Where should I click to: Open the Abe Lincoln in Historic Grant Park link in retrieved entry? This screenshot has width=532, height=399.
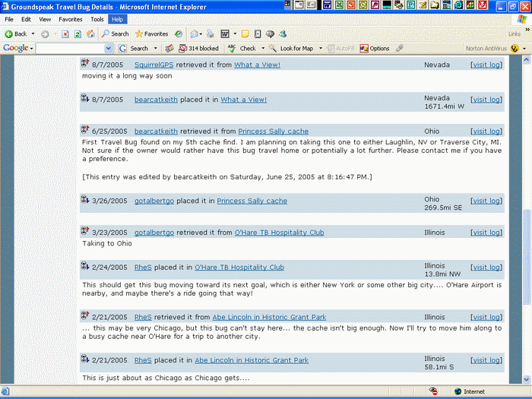tap(269, 317)
